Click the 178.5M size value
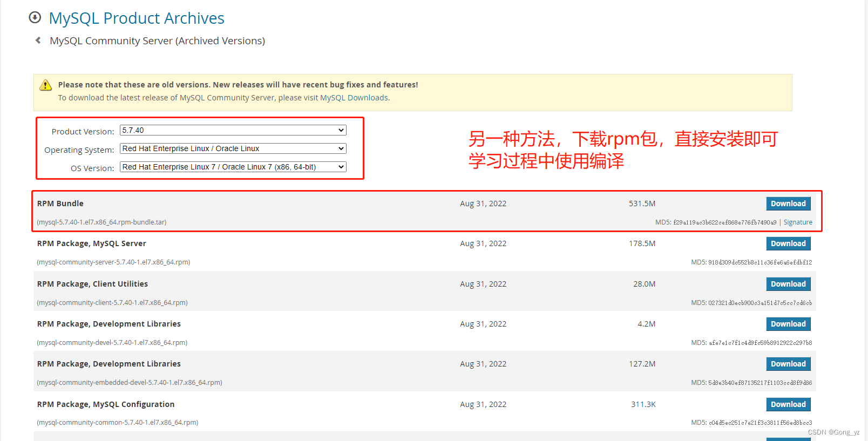Image resolution: width=868 pixels, height=441 pixels. tap(642, 243)
